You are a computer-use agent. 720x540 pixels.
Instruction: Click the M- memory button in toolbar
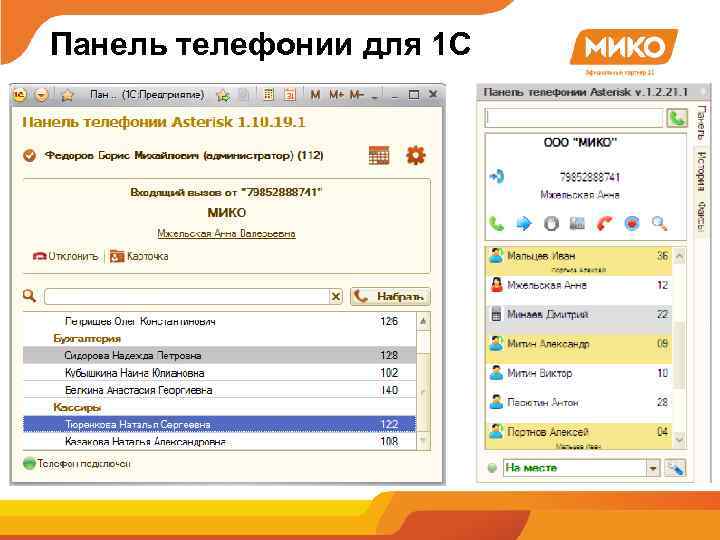click(x=357, y=95)
